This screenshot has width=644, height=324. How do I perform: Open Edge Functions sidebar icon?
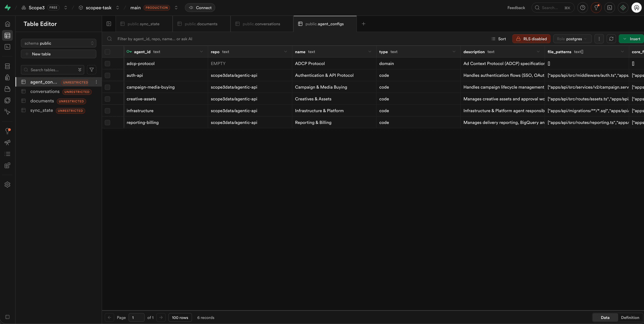(x=8, y=100)
